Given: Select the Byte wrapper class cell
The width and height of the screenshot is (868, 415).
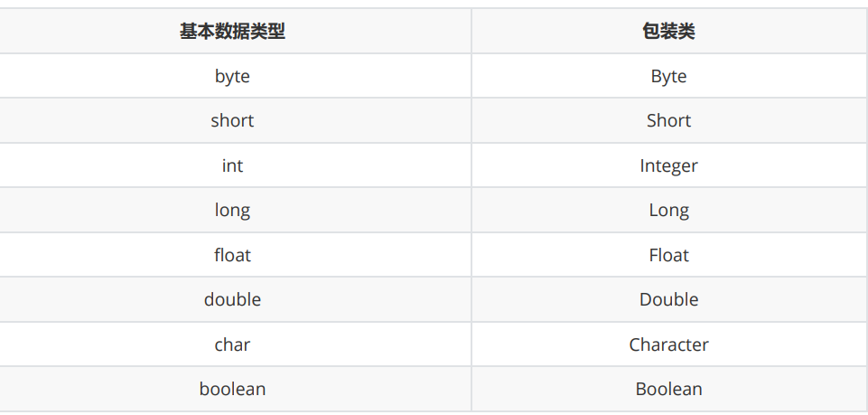Looking at the screenshot, I should click(x=669, y=76).
